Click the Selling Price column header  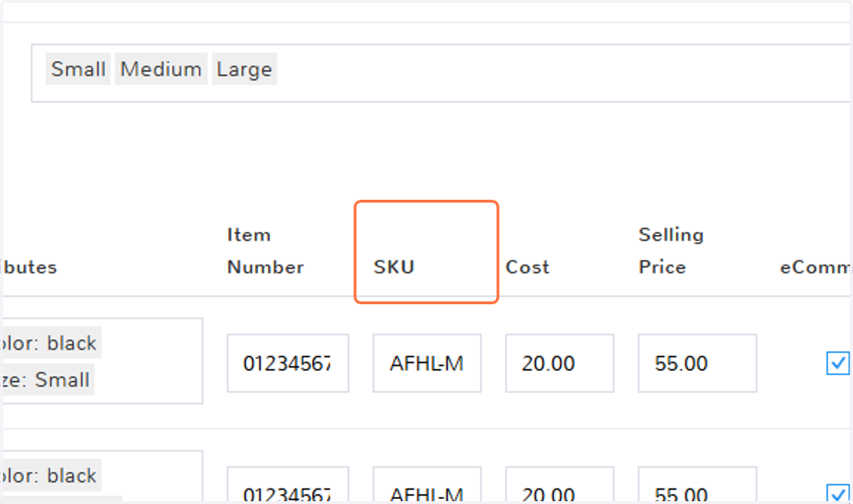671,251
